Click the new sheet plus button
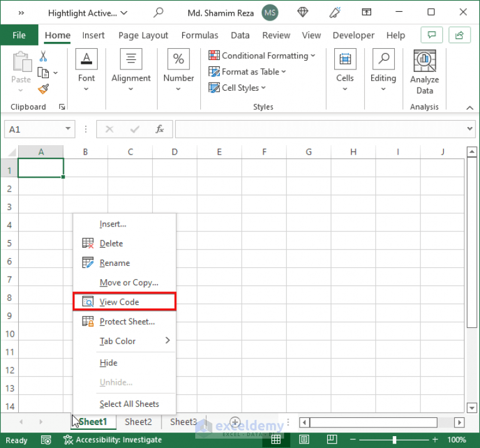The width and height of the screenshot is (480, 448). point(235,422)
